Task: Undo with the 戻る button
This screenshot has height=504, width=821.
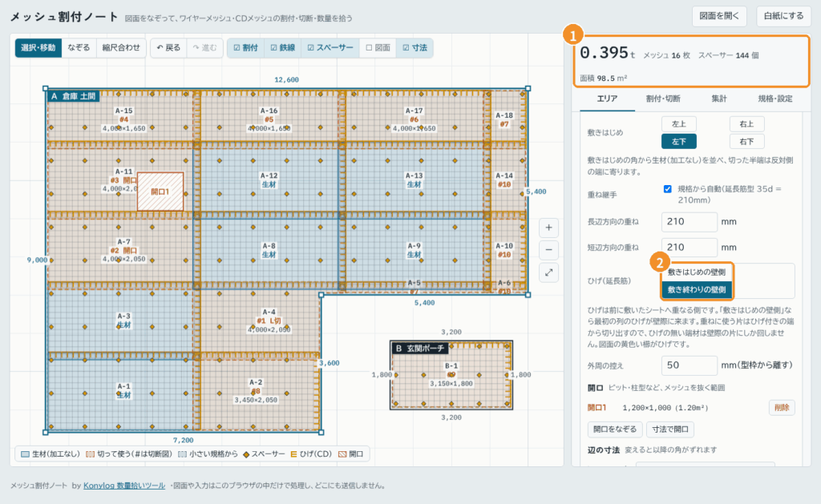Action: click(168, 47)
